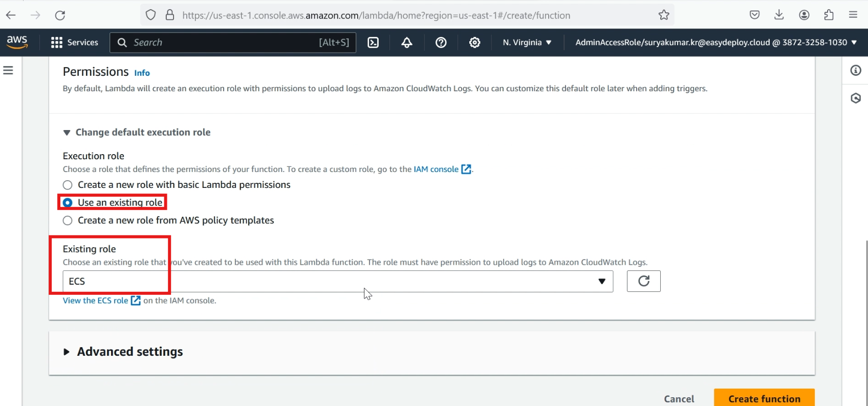Open the info panel icon on right edge

pos(856,70)
